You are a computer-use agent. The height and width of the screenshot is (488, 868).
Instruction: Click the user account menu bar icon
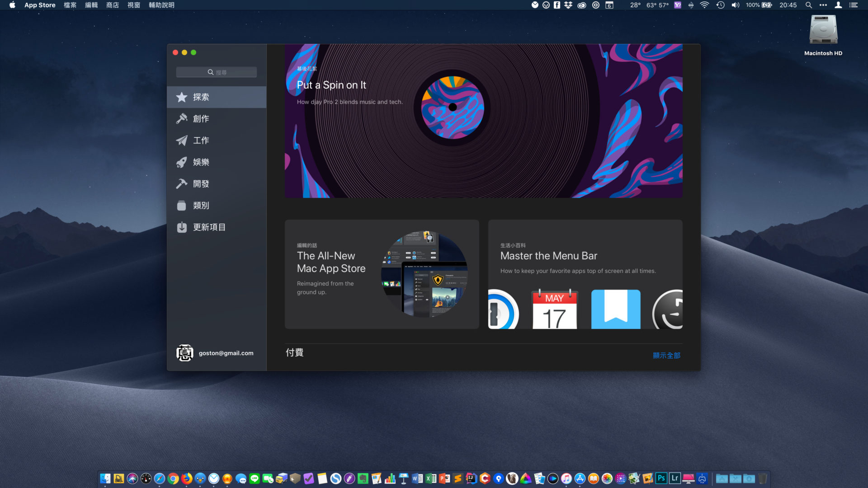pos(838,5)
